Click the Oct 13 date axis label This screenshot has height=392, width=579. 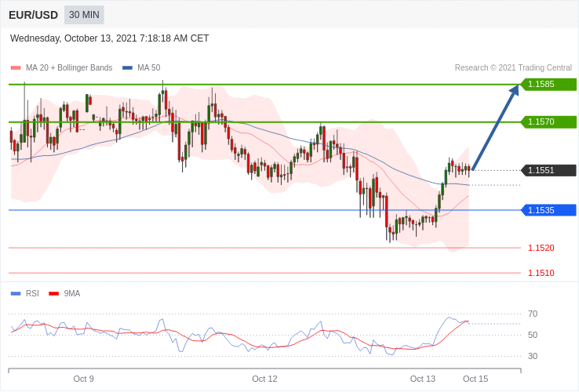(x=422, y=379)
